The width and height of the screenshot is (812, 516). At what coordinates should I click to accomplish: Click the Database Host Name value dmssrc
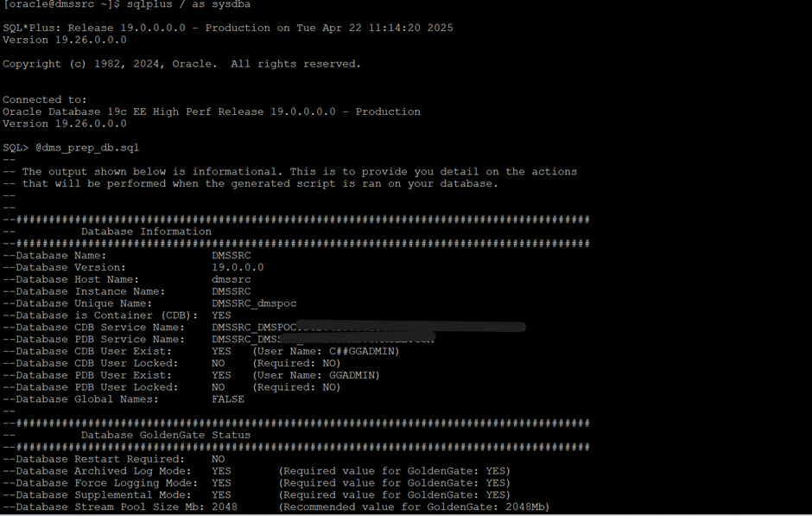[232, 279]
